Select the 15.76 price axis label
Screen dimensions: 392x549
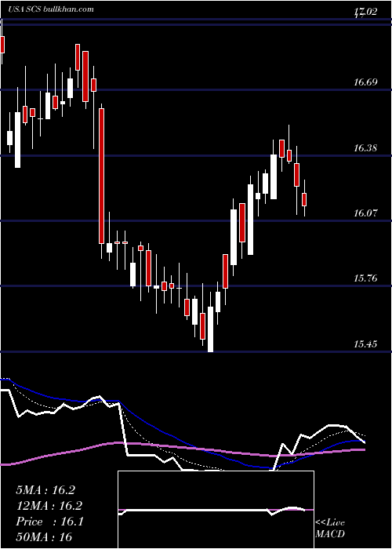tap(365, 278)
